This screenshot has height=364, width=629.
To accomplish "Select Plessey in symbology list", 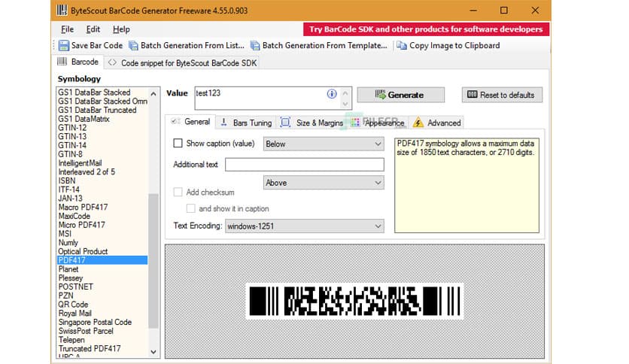I will (x=70, y=278).
